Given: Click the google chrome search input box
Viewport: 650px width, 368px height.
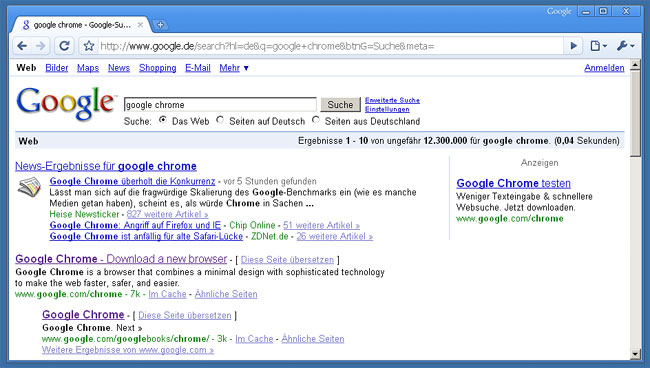Looking at the screenshot, I should [x=220, y=105].
